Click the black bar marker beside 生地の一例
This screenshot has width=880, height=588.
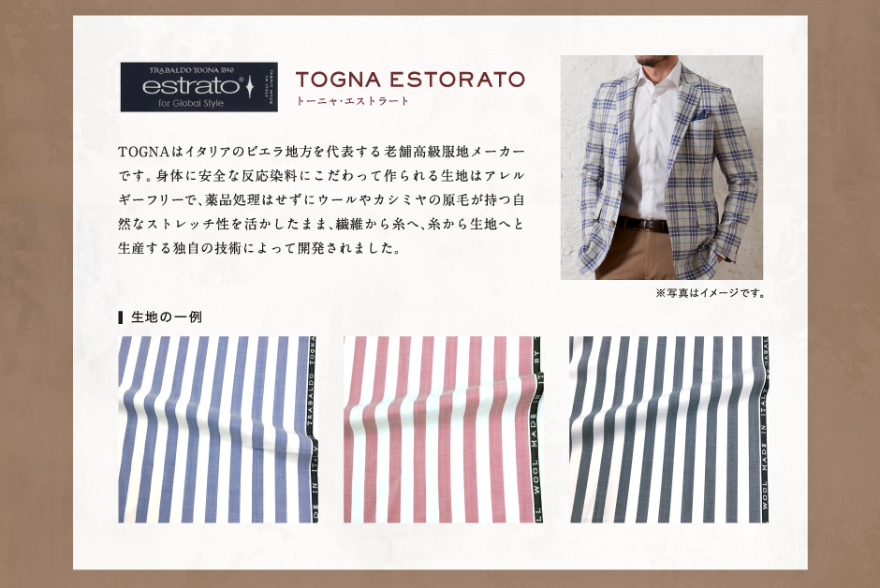121,317
